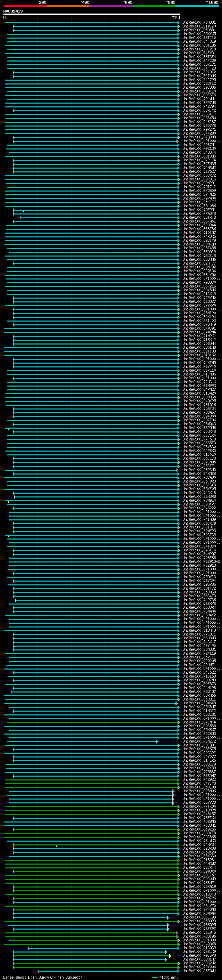Click the UniRef100_P46222 entry
The width and height of the screenshot is (222, 980).
tap(199, 508)
